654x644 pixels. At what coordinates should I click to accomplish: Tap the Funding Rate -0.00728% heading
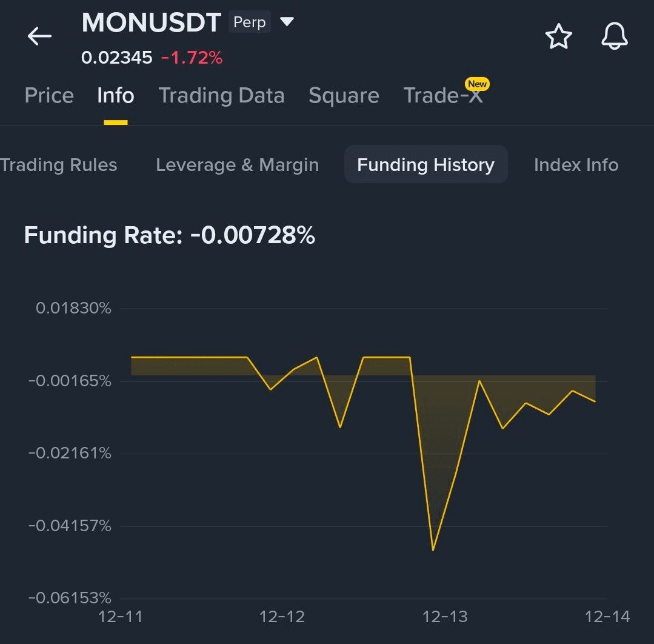(170, 235)
